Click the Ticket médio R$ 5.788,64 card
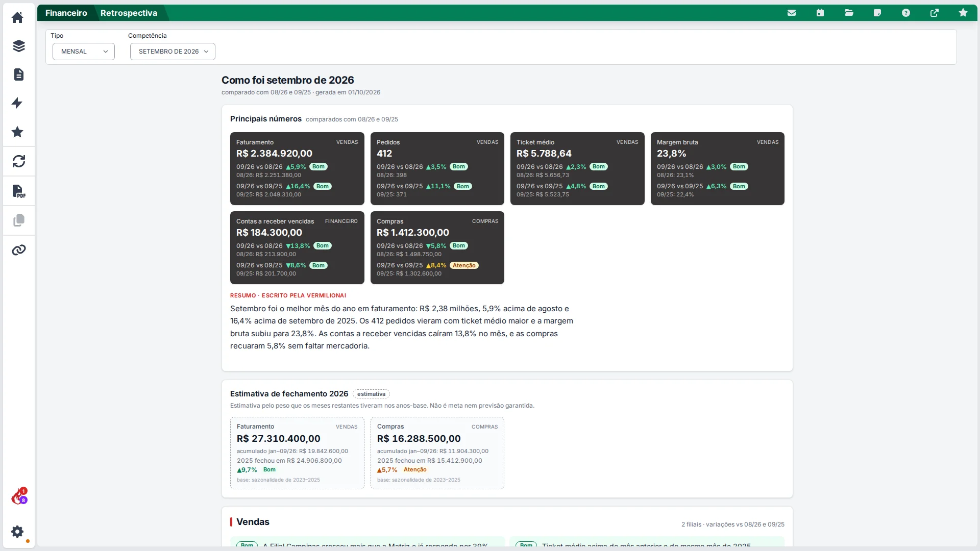The height and width of the screenshot is (551, 980). tap(577, 169)
